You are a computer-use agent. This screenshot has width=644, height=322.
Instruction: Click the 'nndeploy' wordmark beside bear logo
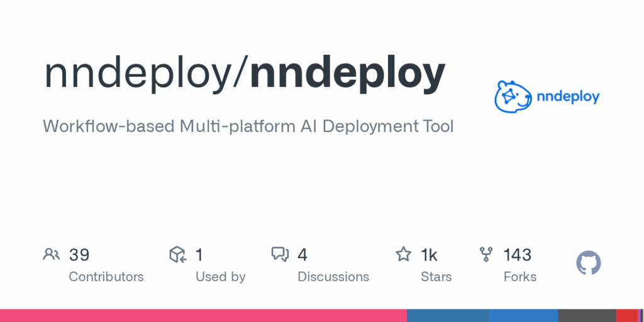tap(569, 97)
